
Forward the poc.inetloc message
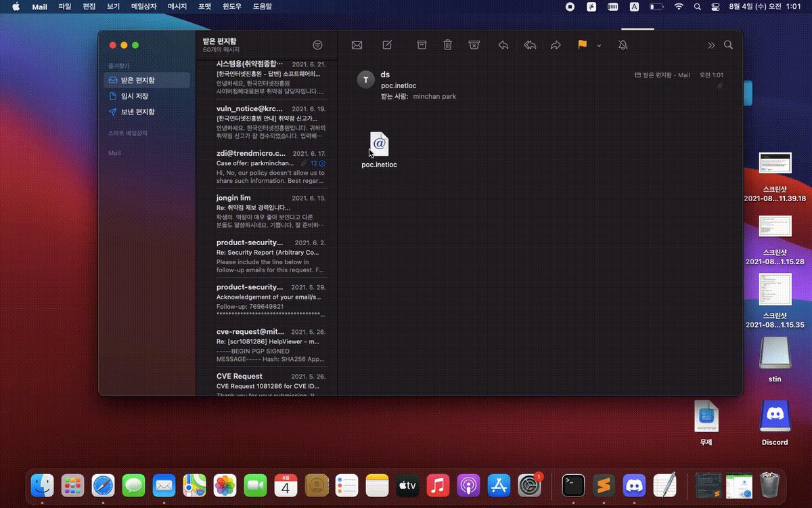[556, 45]
